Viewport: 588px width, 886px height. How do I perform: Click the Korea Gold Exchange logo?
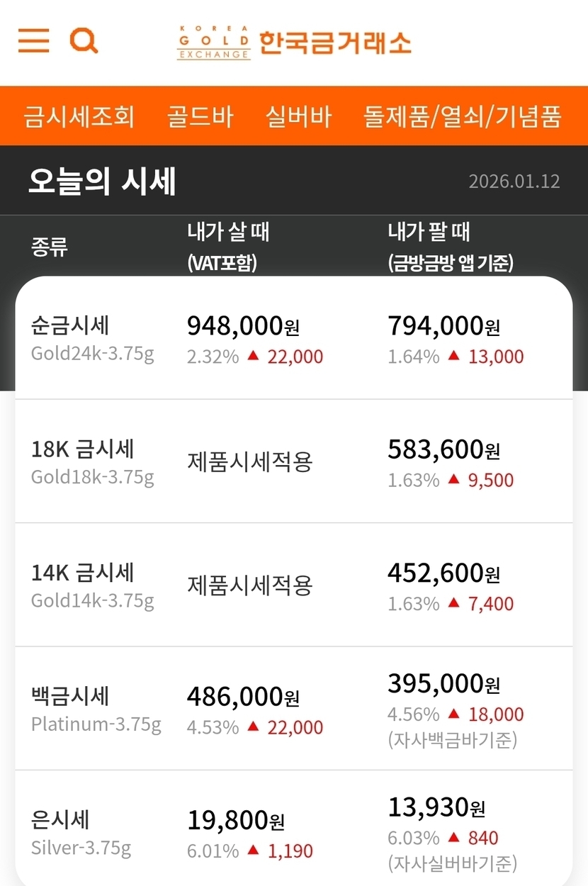294,43
